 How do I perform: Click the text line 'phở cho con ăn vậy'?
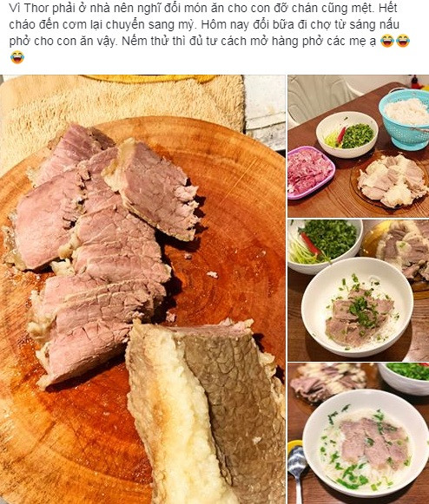click(63, 41)
